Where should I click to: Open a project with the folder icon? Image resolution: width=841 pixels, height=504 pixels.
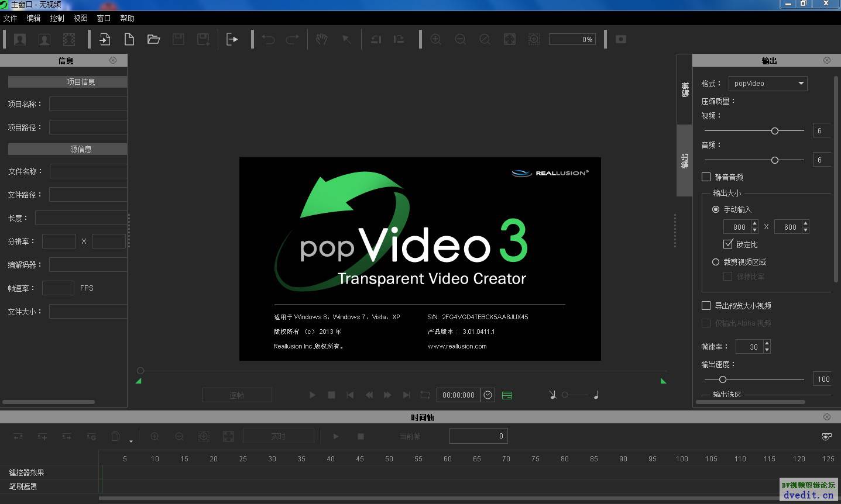[154, 39]
